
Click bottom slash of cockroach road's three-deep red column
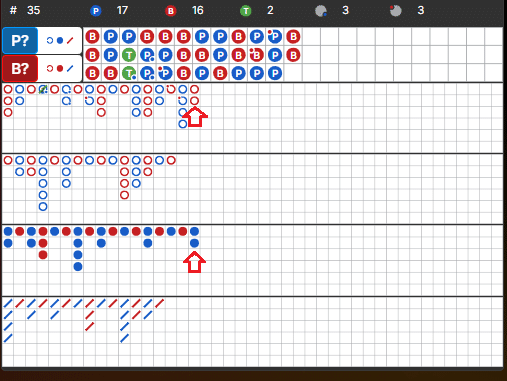(89, 326)
